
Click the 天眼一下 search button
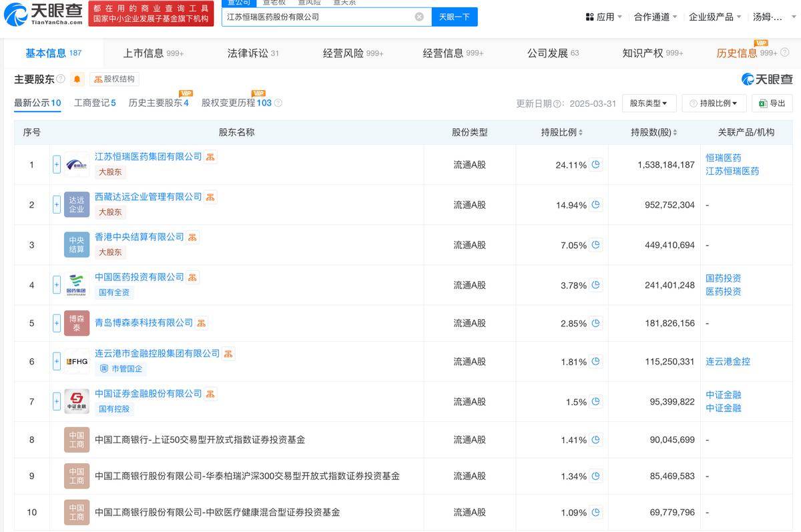tap(455, 17)
